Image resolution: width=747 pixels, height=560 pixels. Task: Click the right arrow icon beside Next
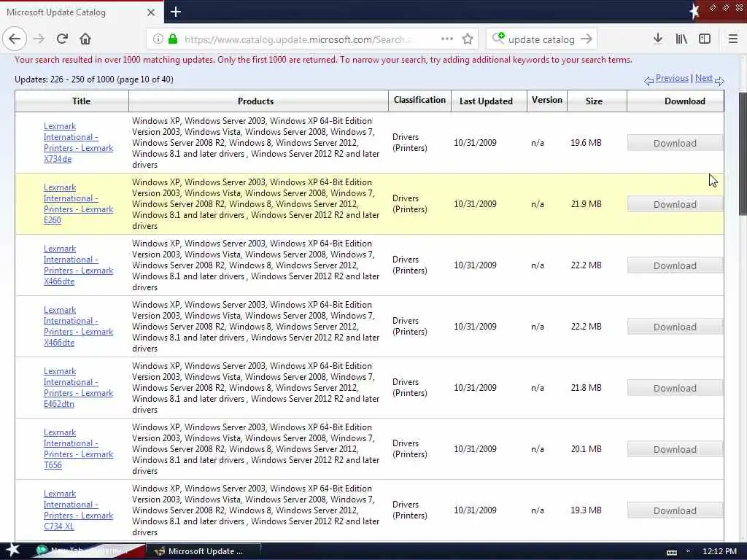(719, 81)
